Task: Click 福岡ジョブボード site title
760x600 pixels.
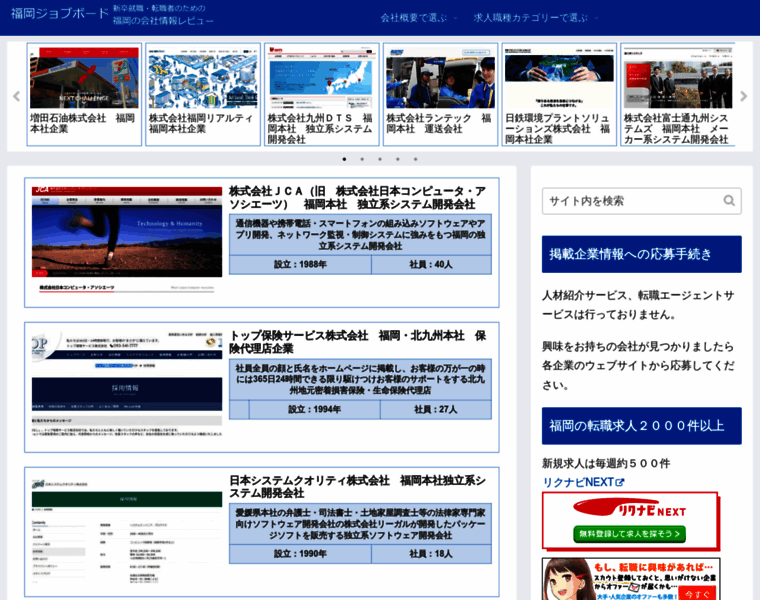Action: click(60, 14)
